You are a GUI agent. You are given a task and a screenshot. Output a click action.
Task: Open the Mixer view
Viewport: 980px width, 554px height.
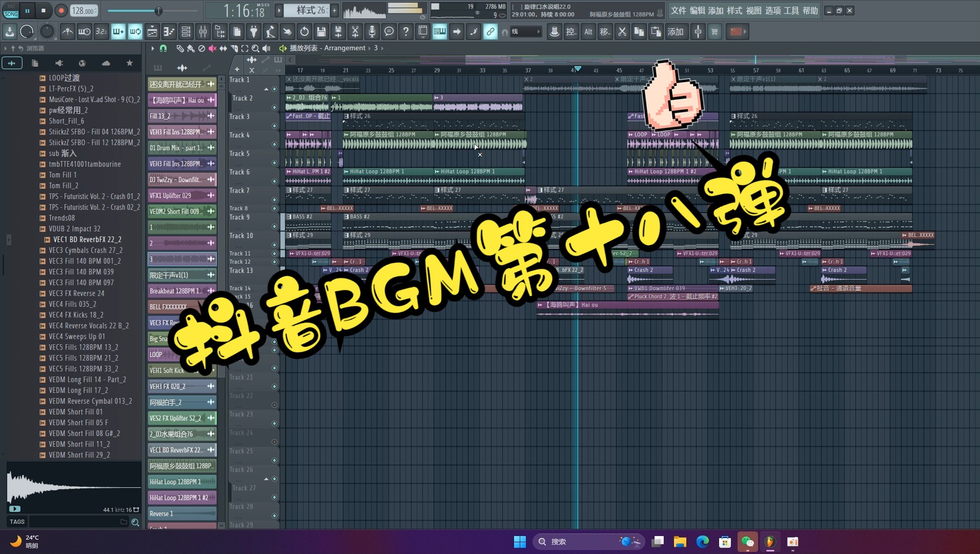click(203, 32)
